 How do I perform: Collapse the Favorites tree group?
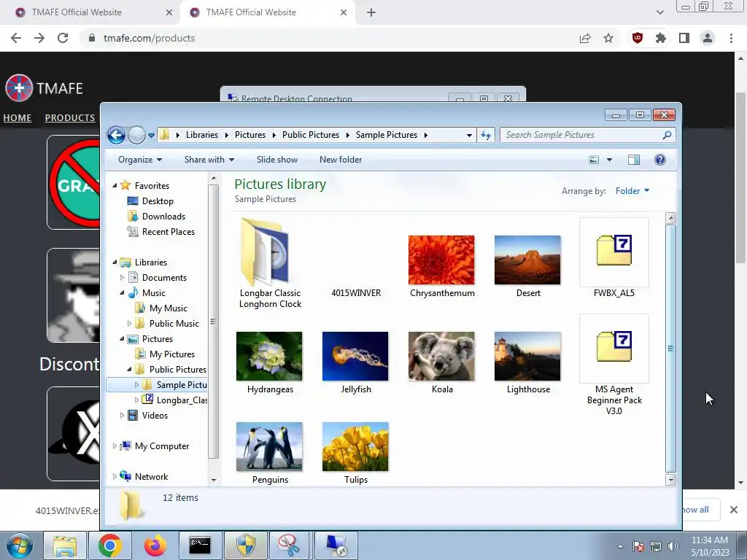click(115, 186)
